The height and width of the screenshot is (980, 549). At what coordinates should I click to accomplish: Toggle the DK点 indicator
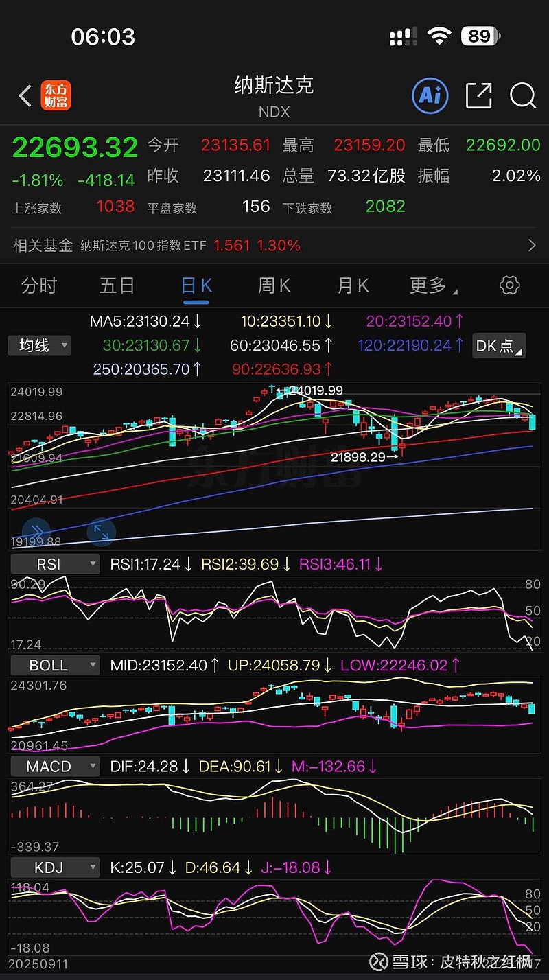pyautogui.click(x=499, y=347)
